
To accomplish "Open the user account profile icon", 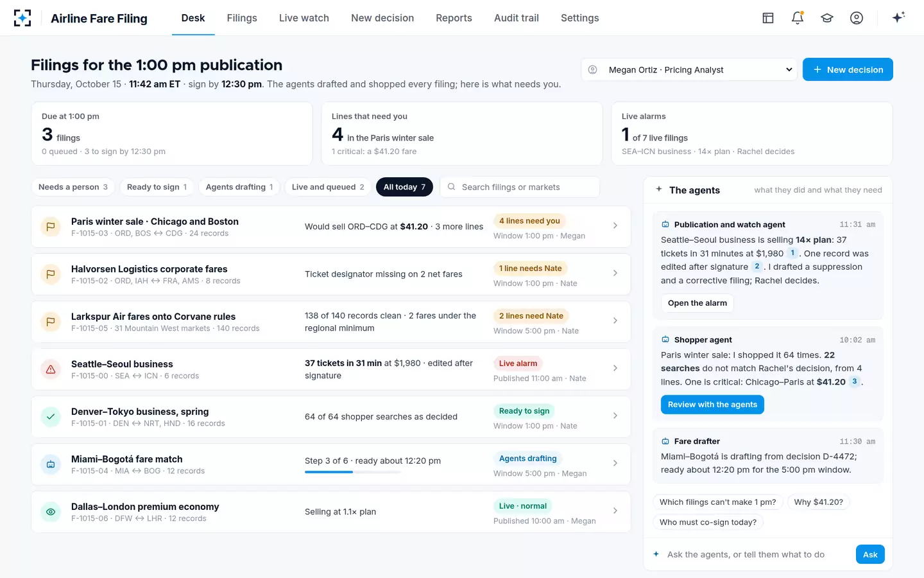I will [857, 18].
